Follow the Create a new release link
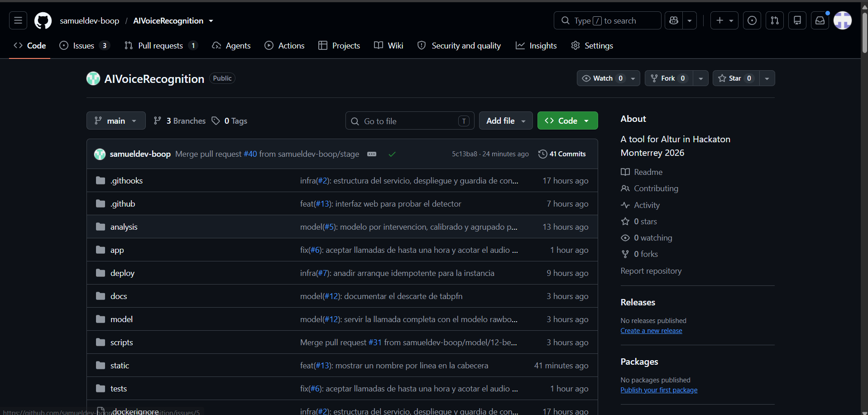 pyautogui.click(x=651, y=331)
